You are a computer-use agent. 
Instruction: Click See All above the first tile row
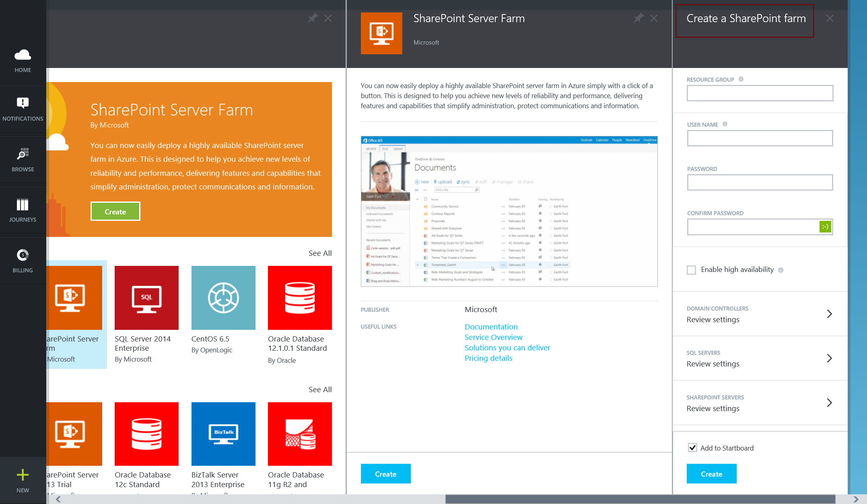320,253
